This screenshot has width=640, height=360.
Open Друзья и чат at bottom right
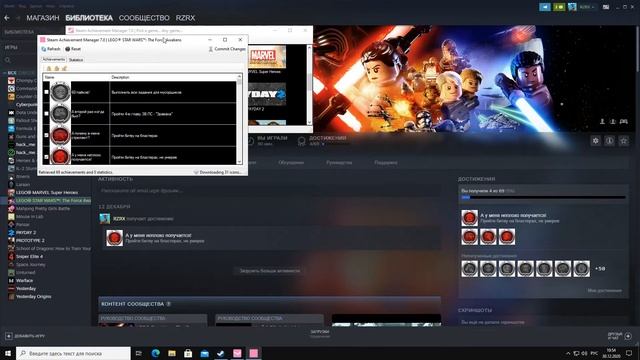[619, 336]
